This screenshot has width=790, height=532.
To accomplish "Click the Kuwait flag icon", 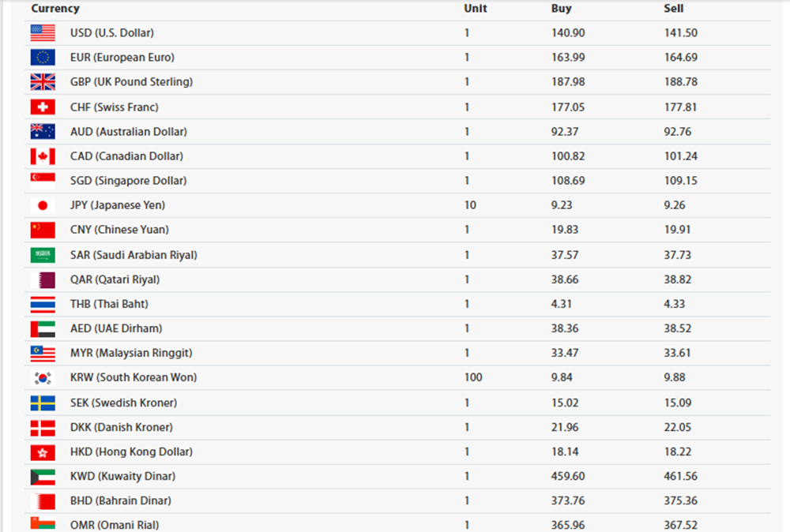I will pos(43,477).
